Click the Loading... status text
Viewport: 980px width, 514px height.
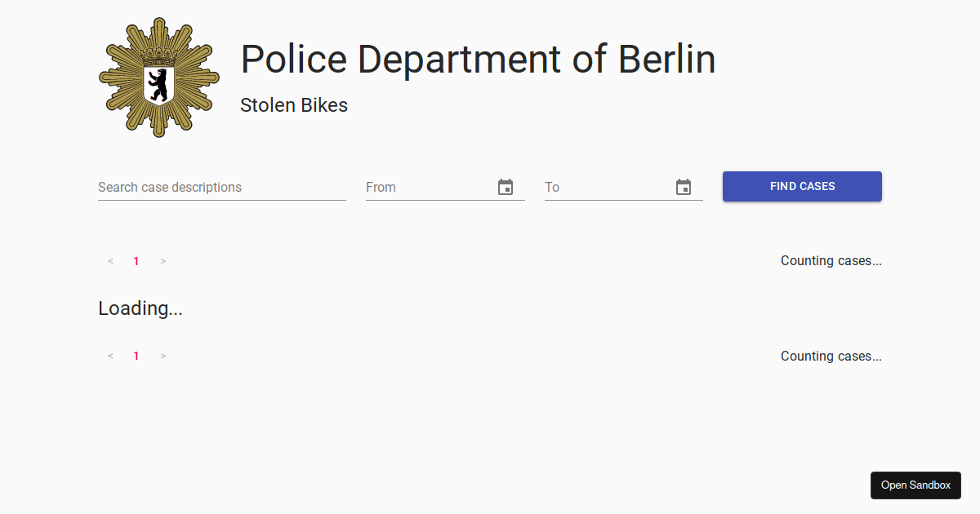point(140,308)
